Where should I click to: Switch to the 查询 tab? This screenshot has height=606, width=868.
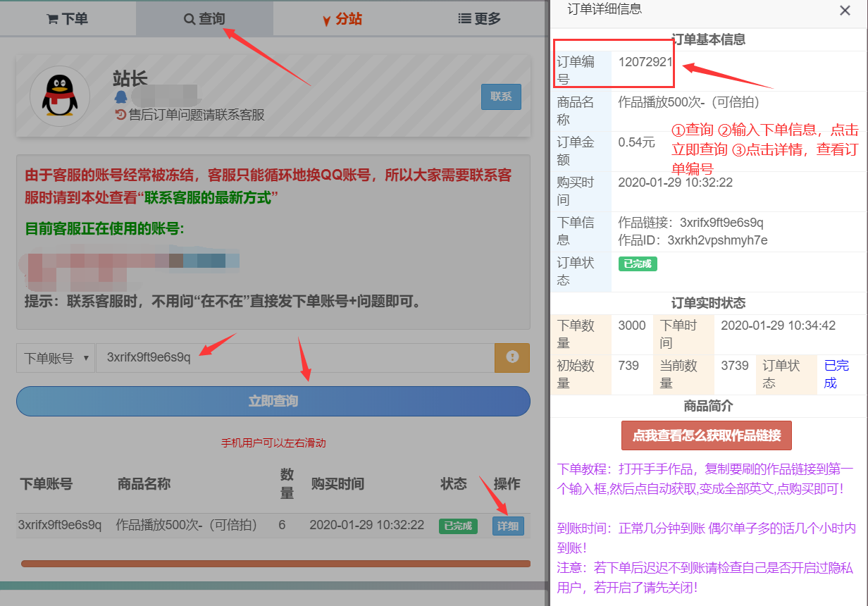click(204, 19)
